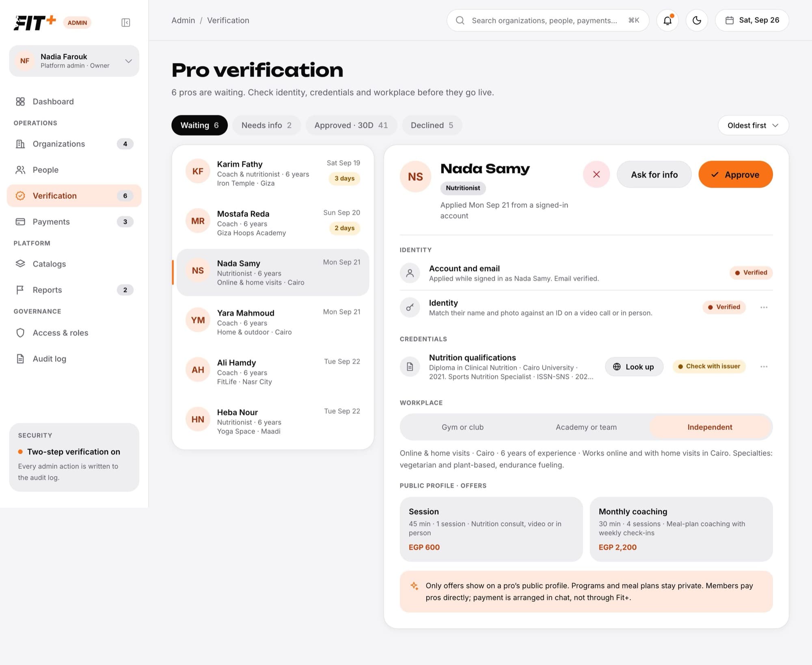This screenshot has width=812, height=665.
Task: Open the Monthly coaching offer card
Action: [x=681, y=529]
